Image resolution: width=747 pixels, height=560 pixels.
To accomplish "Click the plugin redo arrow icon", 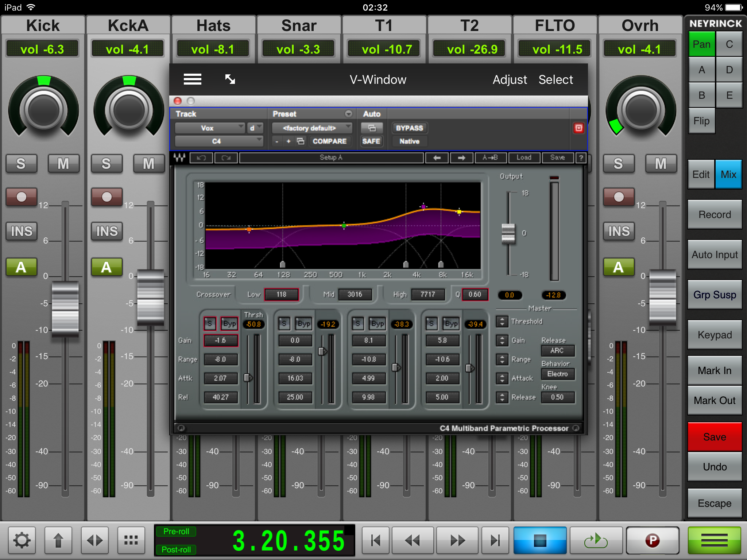I will click(x=226, y=158).
